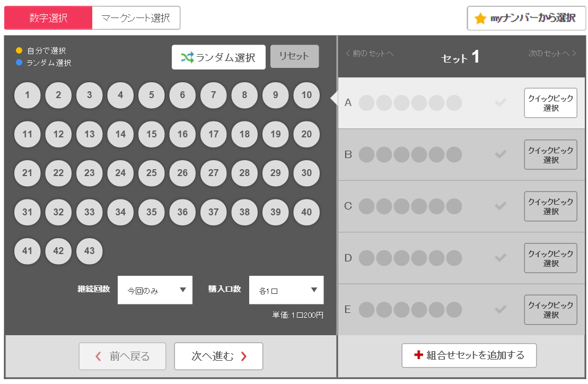Click the checkmark icon in row C

point(501,206)
